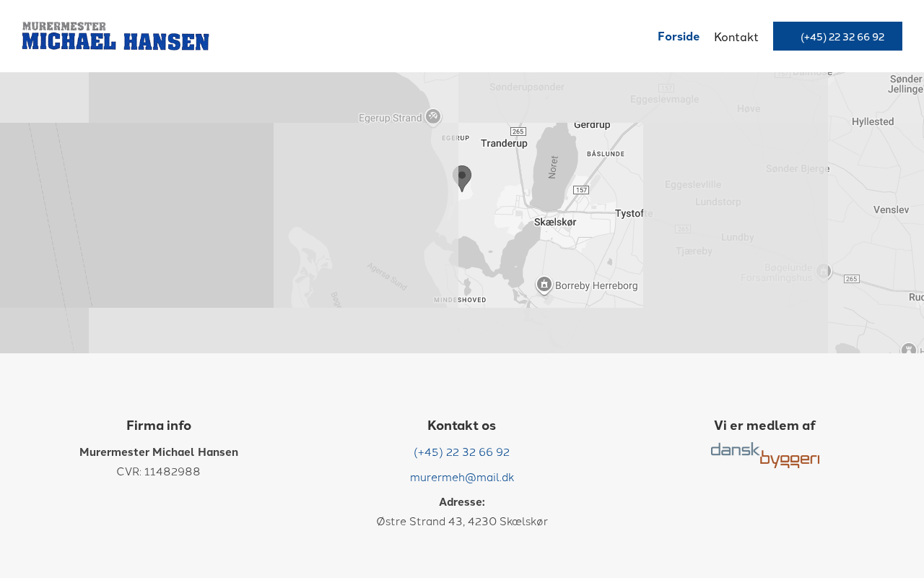Click the Borreby Herreborg map label
Viewport: 924px width, 578px height.
coord(596,285)
